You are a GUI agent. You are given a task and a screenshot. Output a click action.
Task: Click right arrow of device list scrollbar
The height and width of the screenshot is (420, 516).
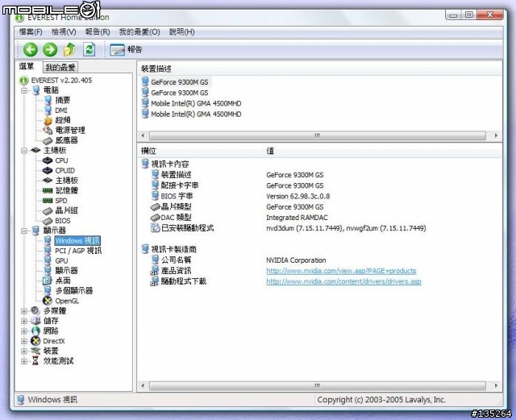[496, 135]
